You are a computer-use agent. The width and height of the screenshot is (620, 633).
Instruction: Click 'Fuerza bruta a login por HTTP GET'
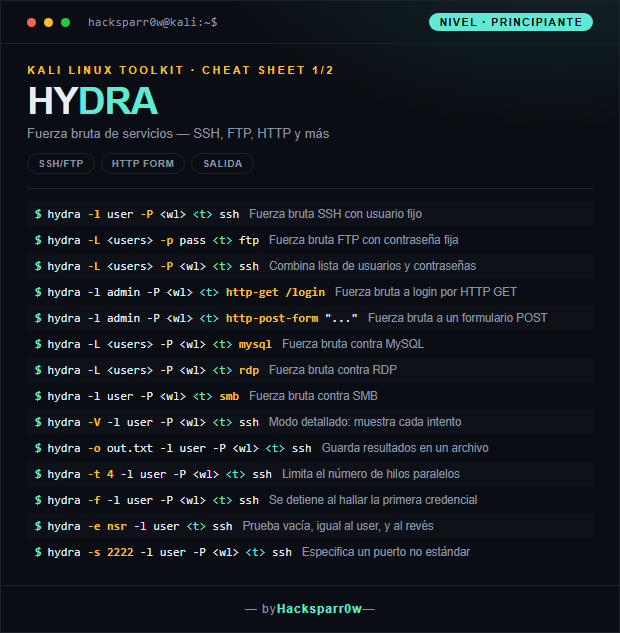[x=426, y=292]
